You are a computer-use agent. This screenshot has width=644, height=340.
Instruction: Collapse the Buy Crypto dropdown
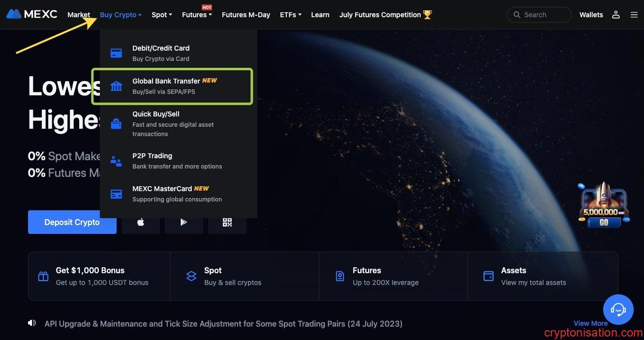tap(120, 15)
